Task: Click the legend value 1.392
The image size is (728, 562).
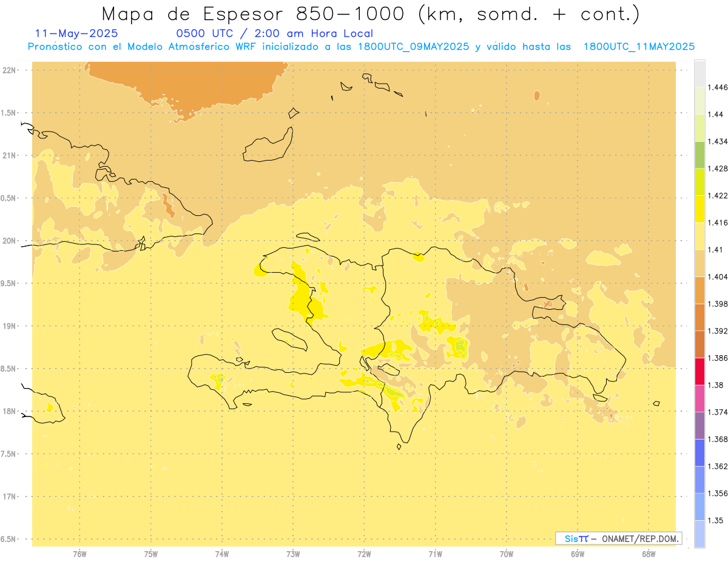Action: 718,331
